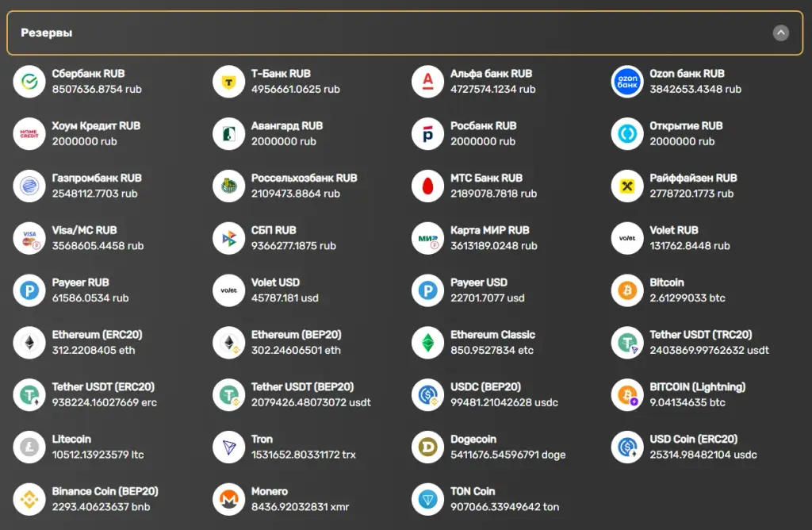Click the Ethereum Classic green icon

point(427,343)
